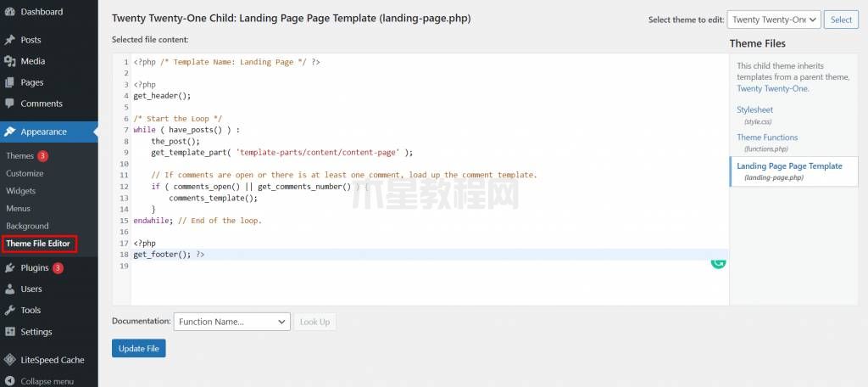Screen dimensions: 868x387
Task: Click the while ( have_posts() ) line
Action: (x=187, y=130)
